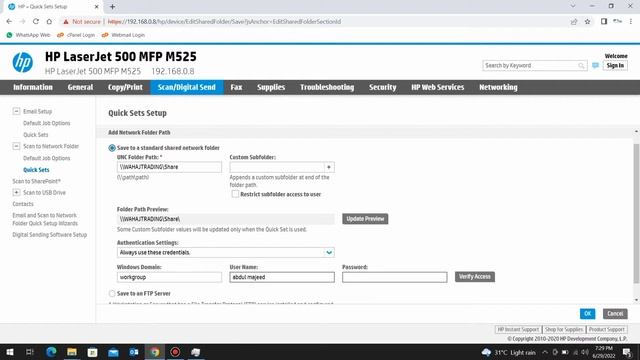The width and height of the screenshot is (640, 360).
Task: Open the browser home page icon
Action: coord(49,22)
